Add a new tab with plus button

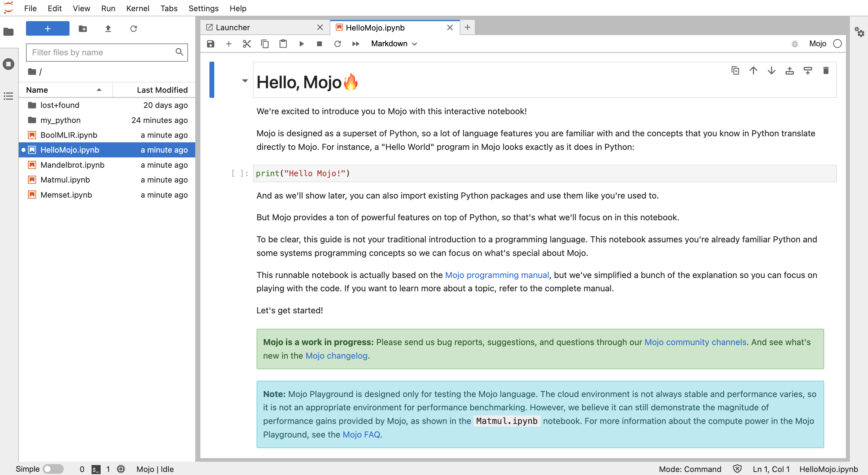pos(467,27)
